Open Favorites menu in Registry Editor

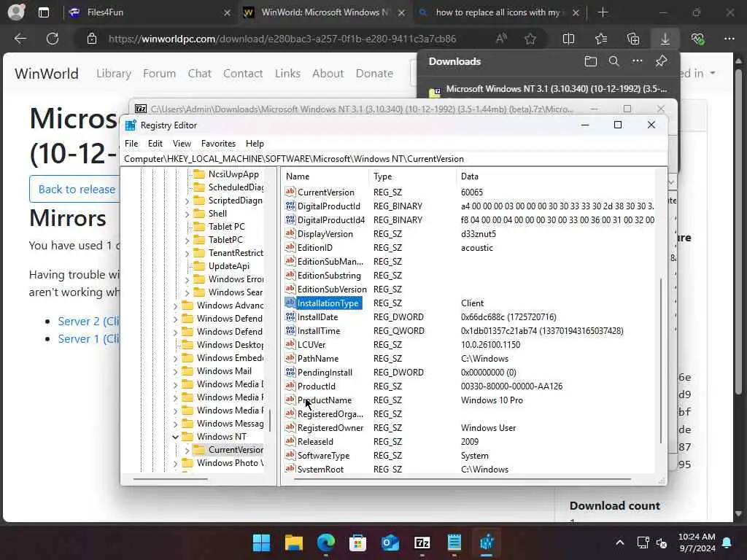coord(218,144)
